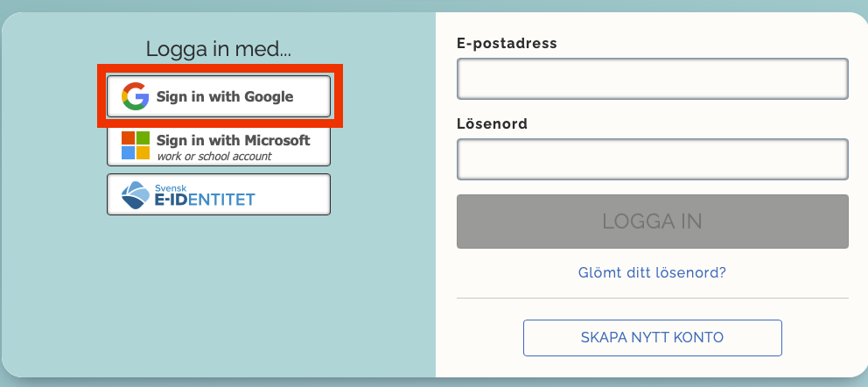Focus the E-postadress input field

[x=652, y=80]
